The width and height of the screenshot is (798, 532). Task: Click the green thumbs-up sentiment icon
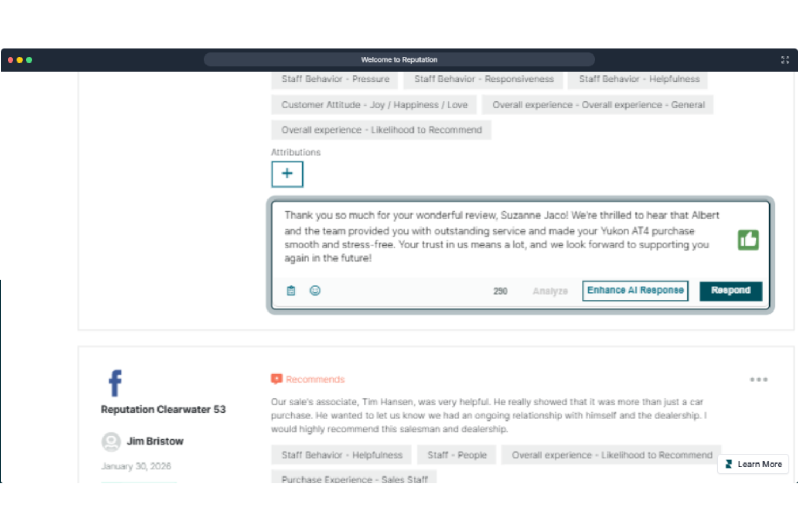coord(747,239)
